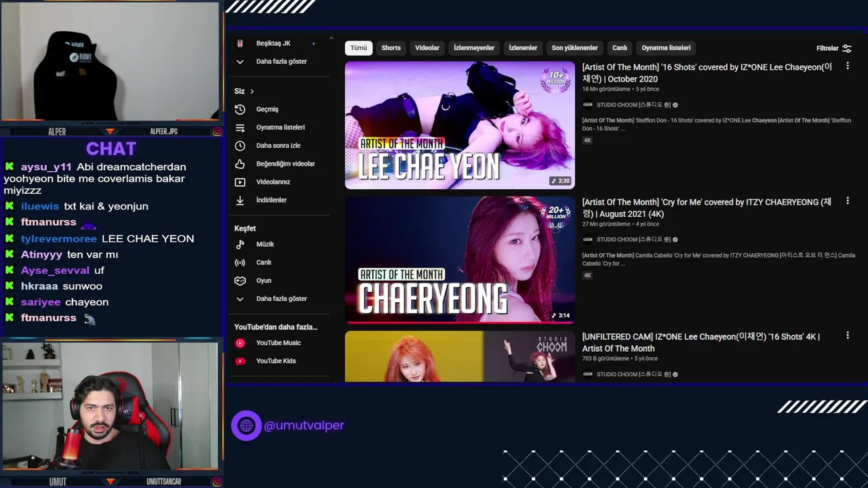Open '16 Shots' covered by IZ*ONE title
This screenshot has width=868, height=488.
707,73
